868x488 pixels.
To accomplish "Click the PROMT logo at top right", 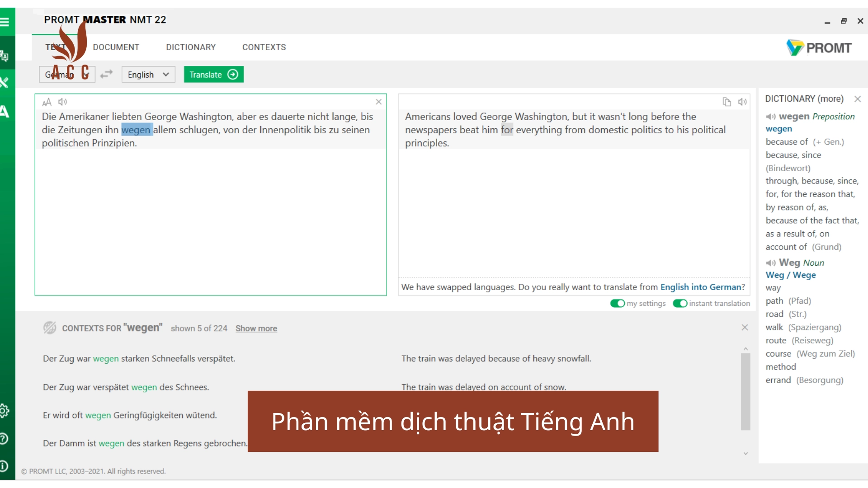I will tap(819, 47).
